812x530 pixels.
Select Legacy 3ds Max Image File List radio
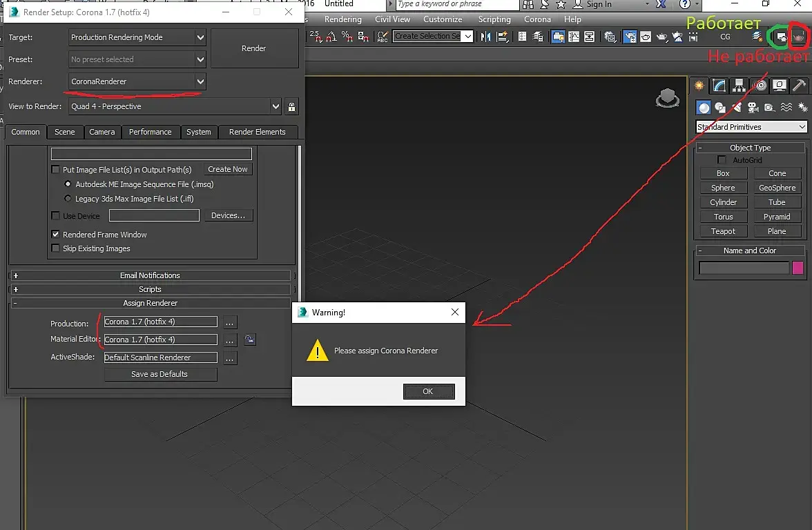coord(68,198)
